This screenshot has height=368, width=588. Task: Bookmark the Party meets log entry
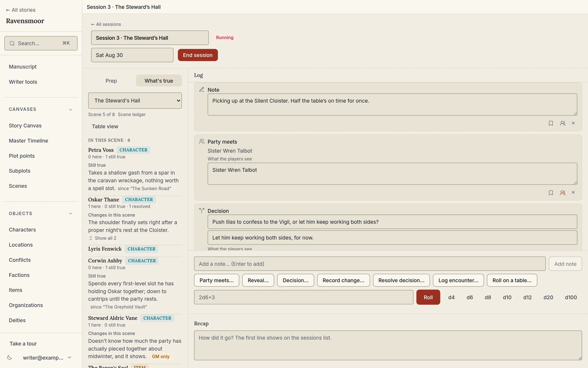551,193
